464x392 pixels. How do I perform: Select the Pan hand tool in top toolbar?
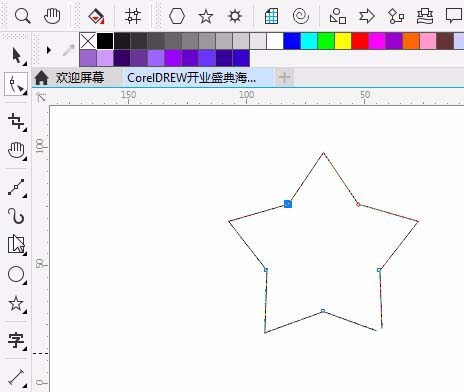click(x=52, y=16)
